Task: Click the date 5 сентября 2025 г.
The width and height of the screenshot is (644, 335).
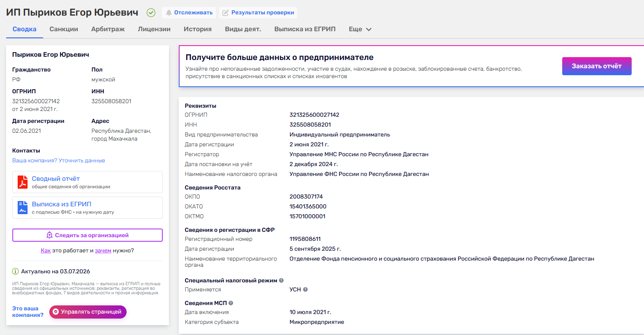Action: pos(315,249)
